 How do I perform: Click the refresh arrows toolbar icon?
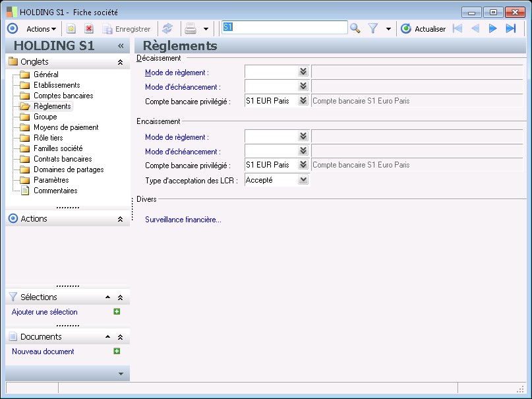tap(167, 29)
